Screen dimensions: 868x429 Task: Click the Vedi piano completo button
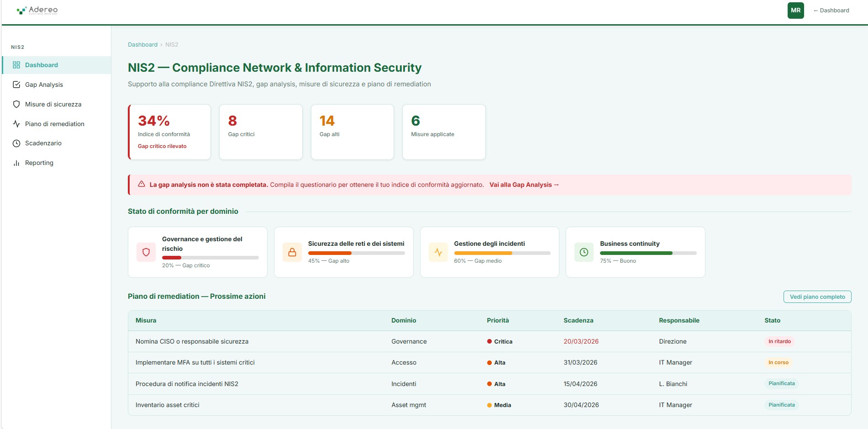(x=817, y=297)
